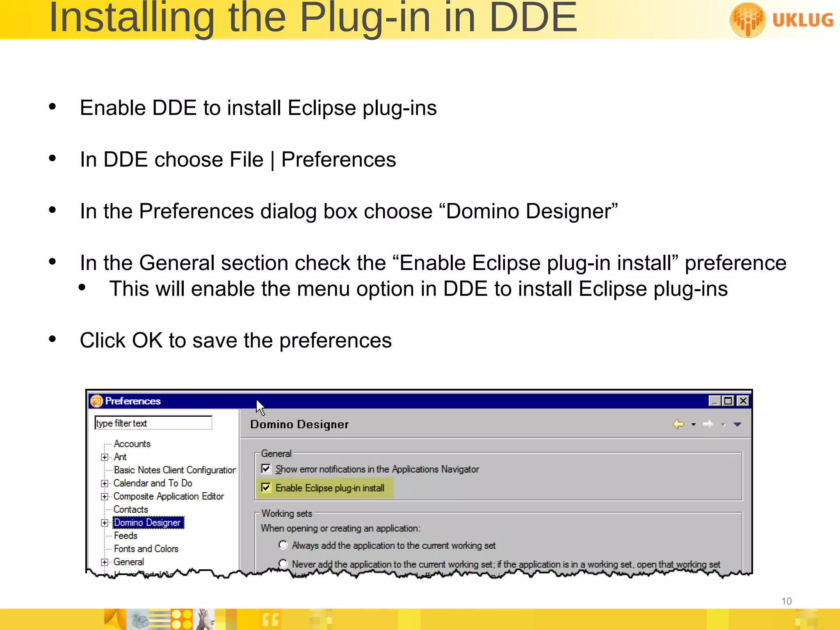Viewport: 840px width, 630px height.
Task: Minimize the Preferences window
Action: (x=715, y=401)
